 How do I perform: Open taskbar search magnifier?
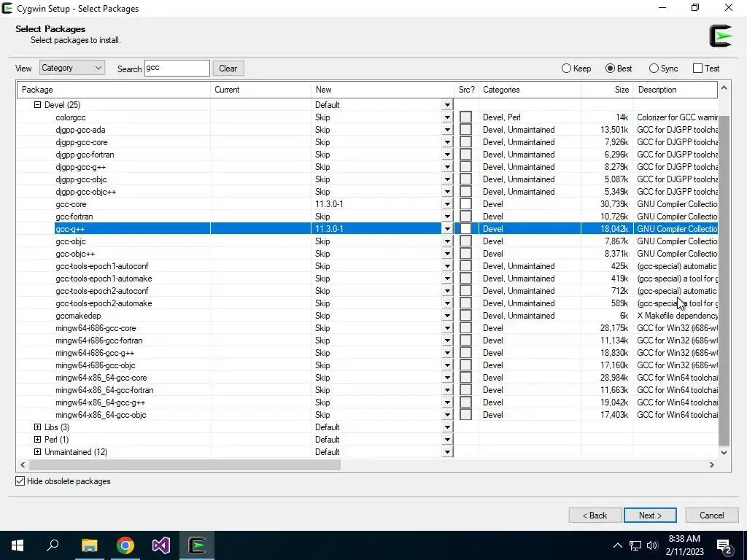pyautogui.click(x=53, y=545)
